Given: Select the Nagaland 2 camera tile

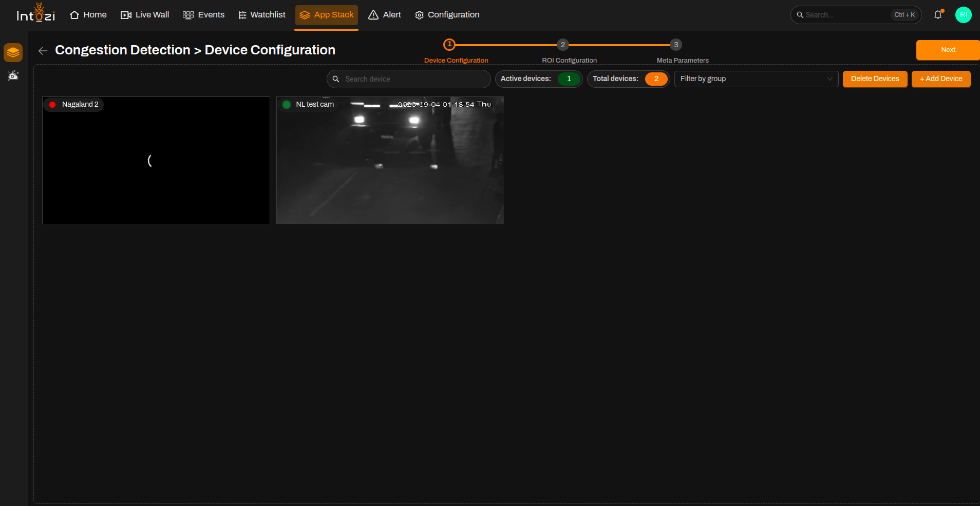Looking at the screenshot, I should click(156, 160).
